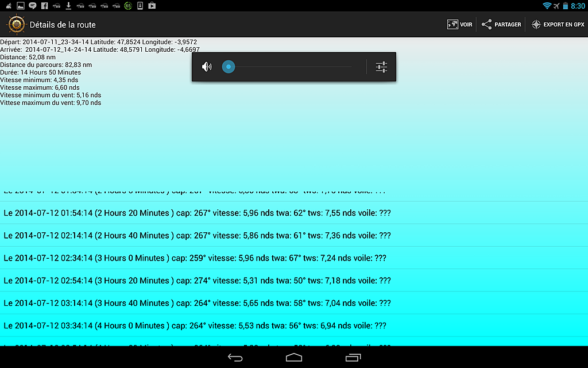588x368 pixels.
Task: Tap the green 65 circle notification
Action: 128,6
